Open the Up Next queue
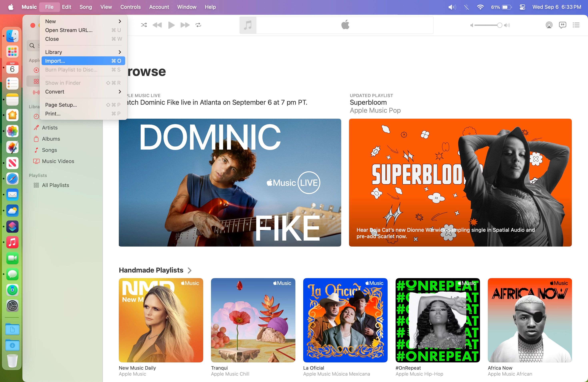This screenshot has height=382, width=588. pyautogui.click(x=576, y=25)
